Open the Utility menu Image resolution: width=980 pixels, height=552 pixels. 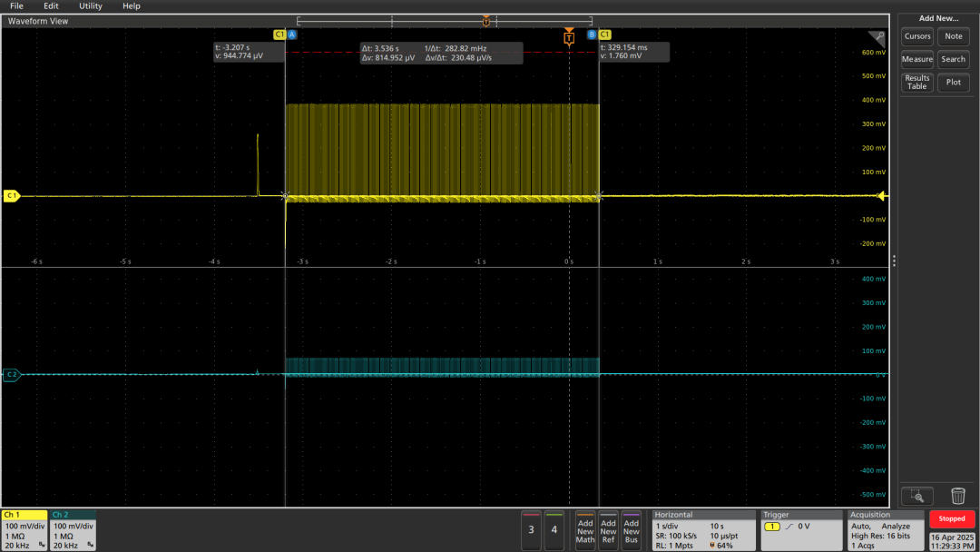(91, 6)
